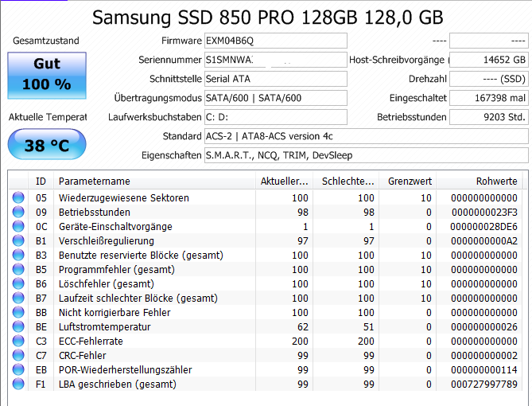Click the Aktueller... column header
Image resolution: width=532 pixels, height=406 pixels.
coord(284,181)
